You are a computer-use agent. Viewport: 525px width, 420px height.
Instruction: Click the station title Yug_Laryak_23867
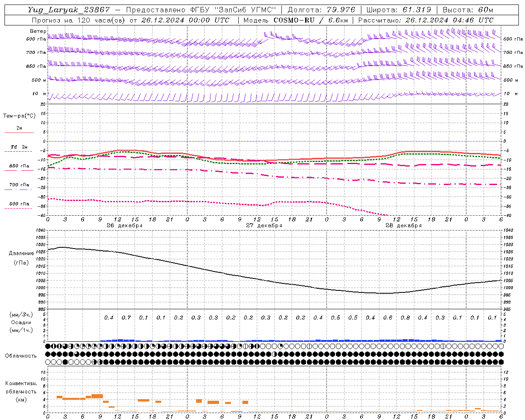tap(69, 10)
